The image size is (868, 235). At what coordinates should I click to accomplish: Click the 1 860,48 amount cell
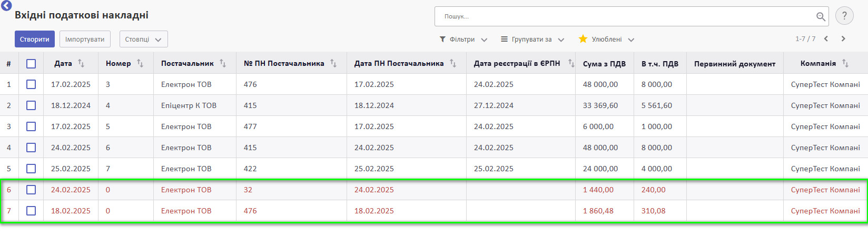point(598,211)
